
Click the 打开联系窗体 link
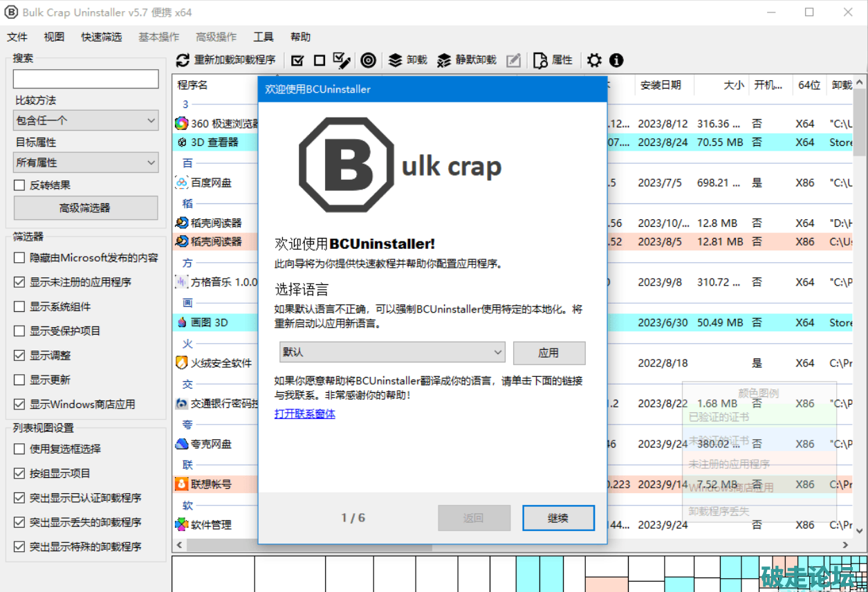tap(304, 414)
